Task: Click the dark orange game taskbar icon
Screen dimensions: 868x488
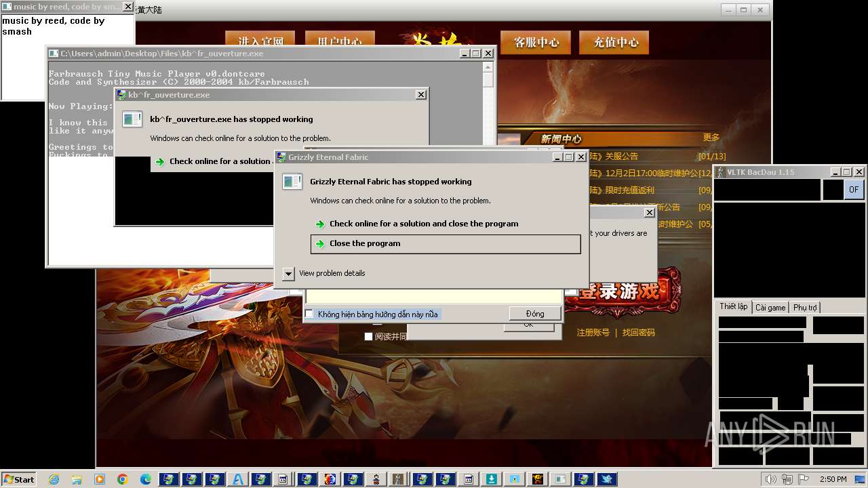Action: [538, 479]
